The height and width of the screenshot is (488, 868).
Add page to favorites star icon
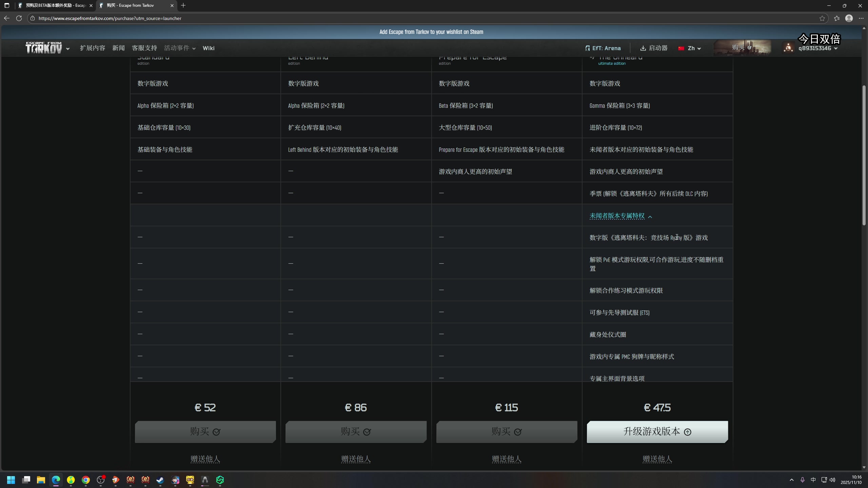pyautogui.click(x=822, y=18)
